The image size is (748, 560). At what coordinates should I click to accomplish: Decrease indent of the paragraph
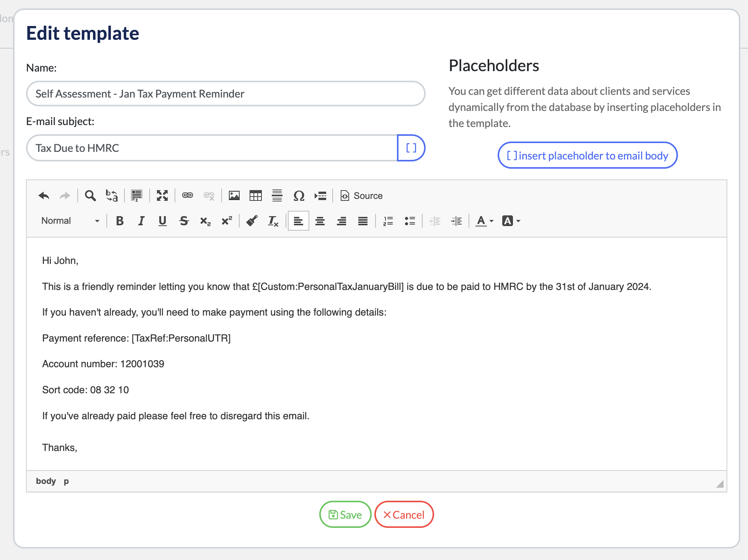(x=435, y=221)
